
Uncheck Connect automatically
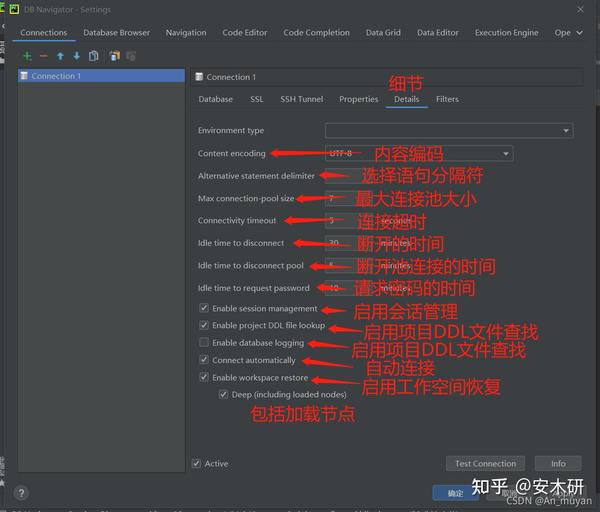[204, 360]
